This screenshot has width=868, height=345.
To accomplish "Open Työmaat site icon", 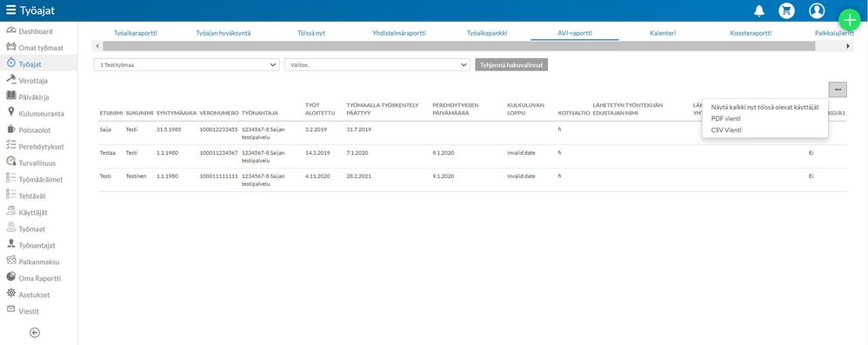I will pyautogui.click(x=11, y=228).
